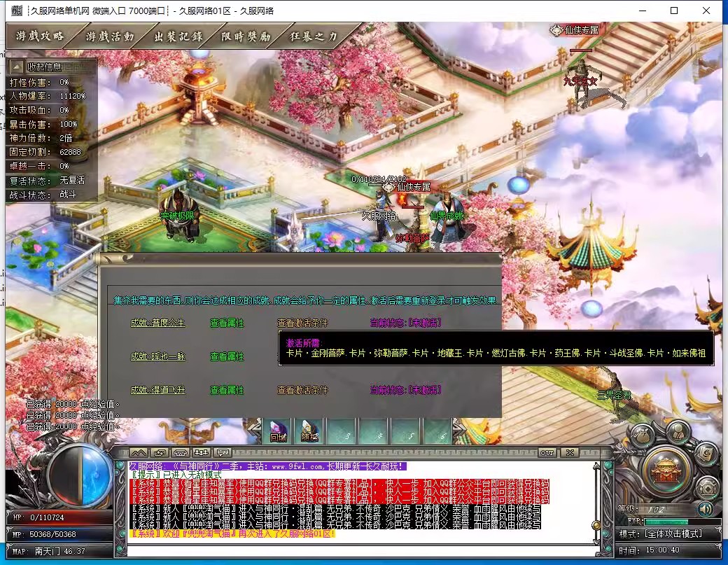Open the inventory bag icon
Screen dimensions: 728x565
point(643,435)
